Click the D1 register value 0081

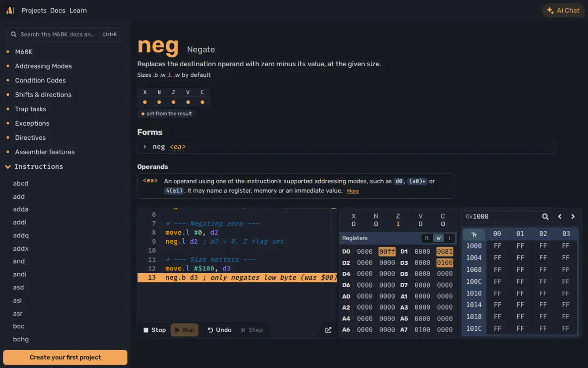coord(445,252)
